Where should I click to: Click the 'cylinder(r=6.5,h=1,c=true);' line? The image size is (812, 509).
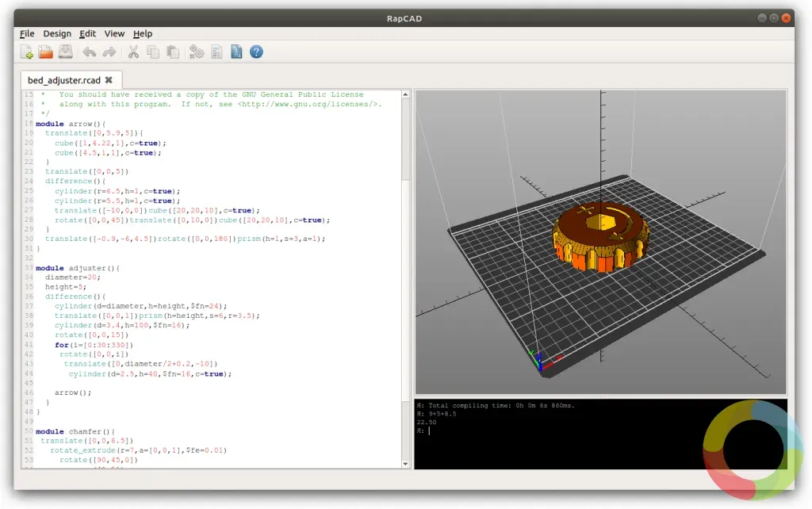coord(117,191)
